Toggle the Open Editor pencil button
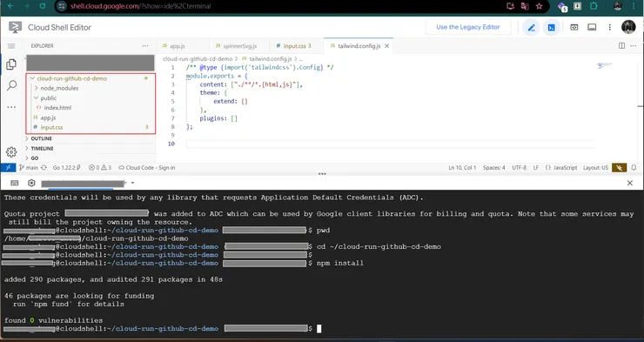This screenshot has height=342, width=644. [531, 28]
